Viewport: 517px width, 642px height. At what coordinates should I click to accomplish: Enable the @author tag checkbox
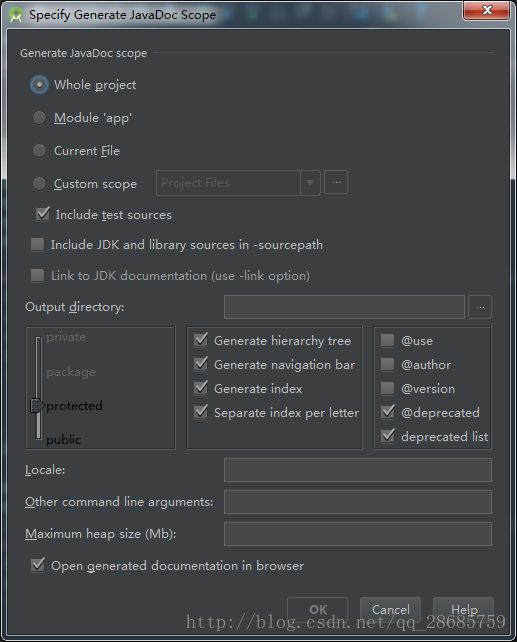(387, 364)
